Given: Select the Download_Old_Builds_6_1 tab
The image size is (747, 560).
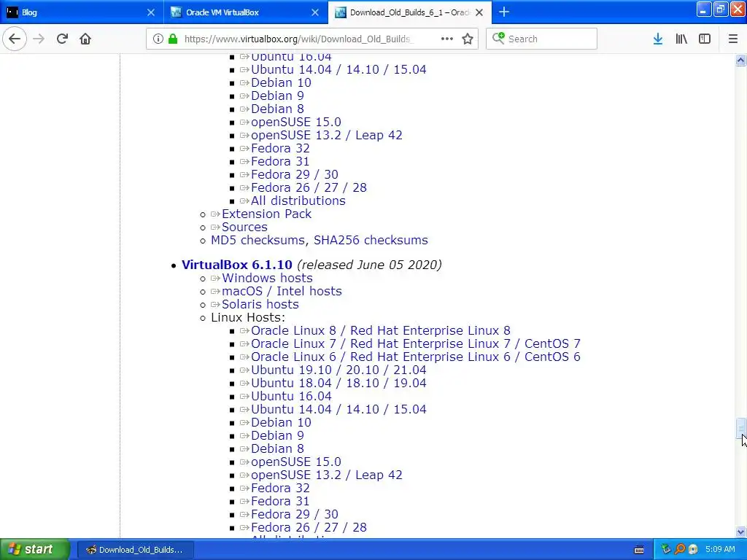Looking at the screenshot, I should tap(410, 12).
